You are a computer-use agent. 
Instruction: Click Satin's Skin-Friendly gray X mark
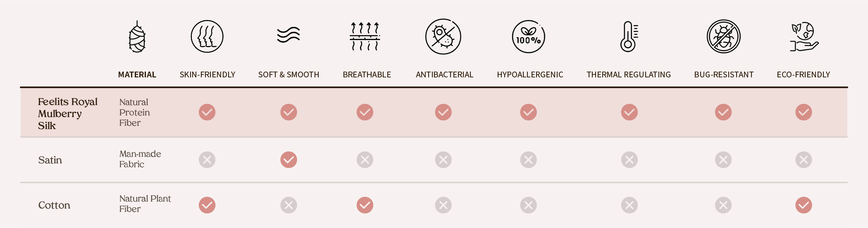coord(207,160)
